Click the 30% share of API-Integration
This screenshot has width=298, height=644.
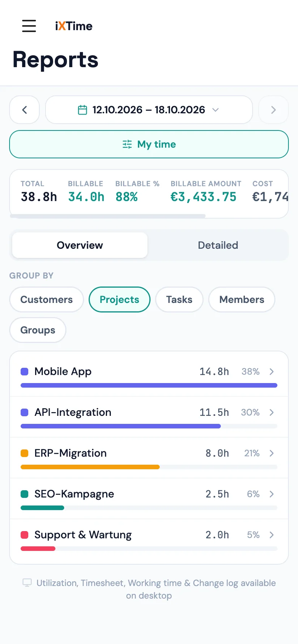[250, 412]
